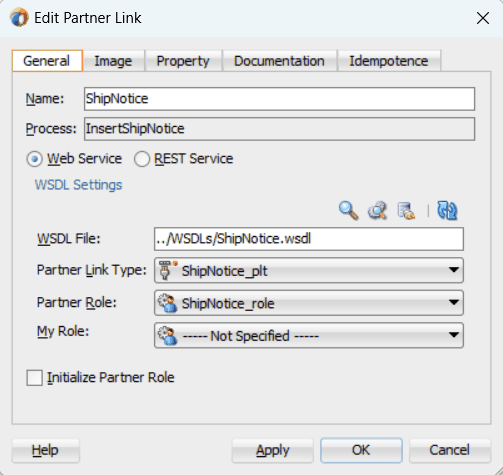
Task: Click the Name field containing ShipNotice
Action: coord(279,99)
